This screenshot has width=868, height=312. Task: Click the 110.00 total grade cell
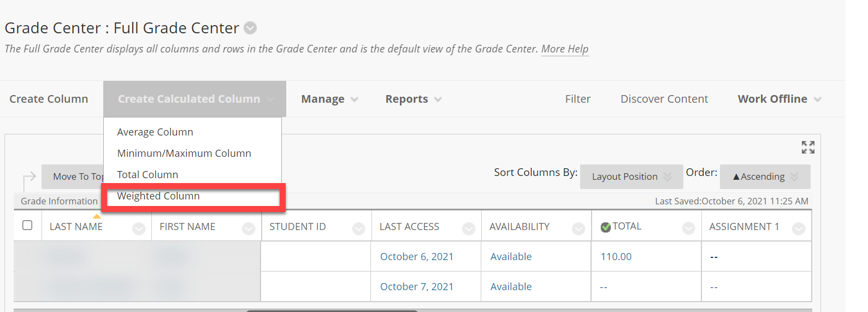point(616,257)
